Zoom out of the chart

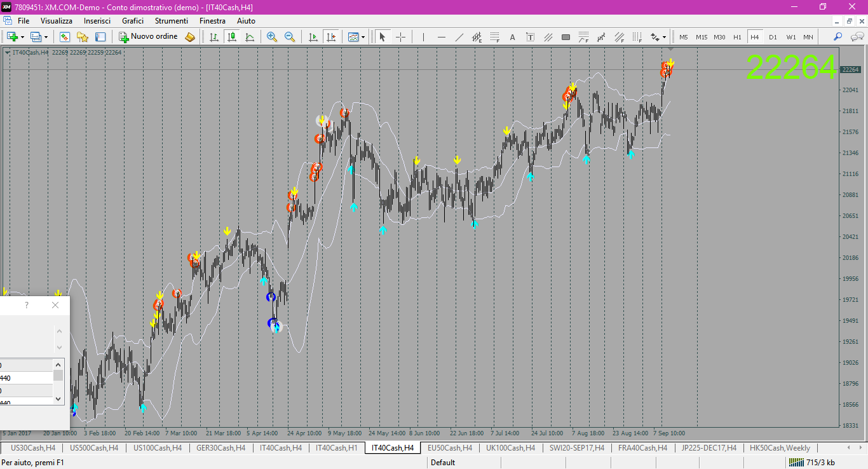tap(290, 37)
